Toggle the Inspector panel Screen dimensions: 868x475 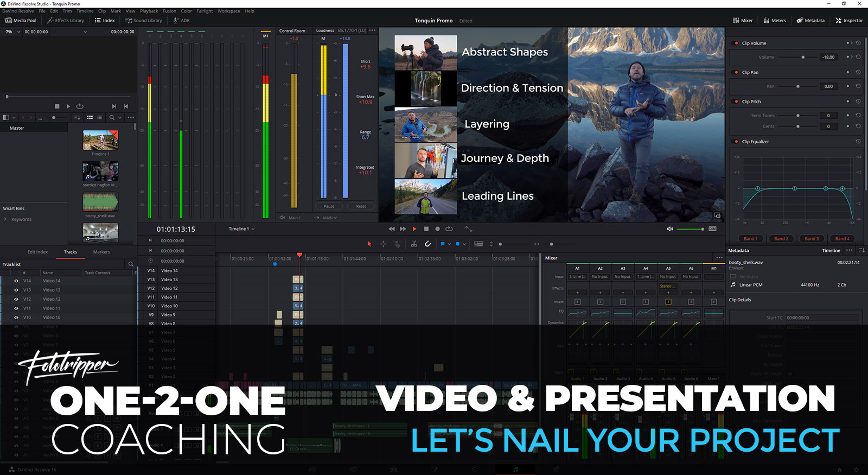point(849,21)
